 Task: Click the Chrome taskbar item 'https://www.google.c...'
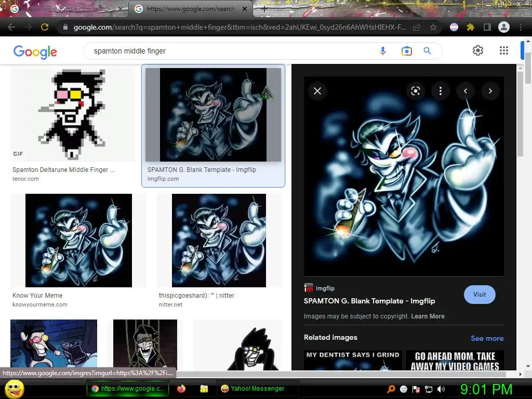pyautogui.click(x=128, y=389)
